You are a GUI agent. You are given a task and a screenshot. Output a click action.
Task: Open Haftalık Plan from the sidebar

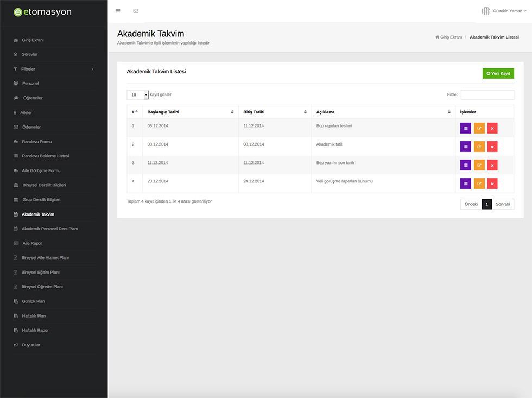tap(34, 316)
